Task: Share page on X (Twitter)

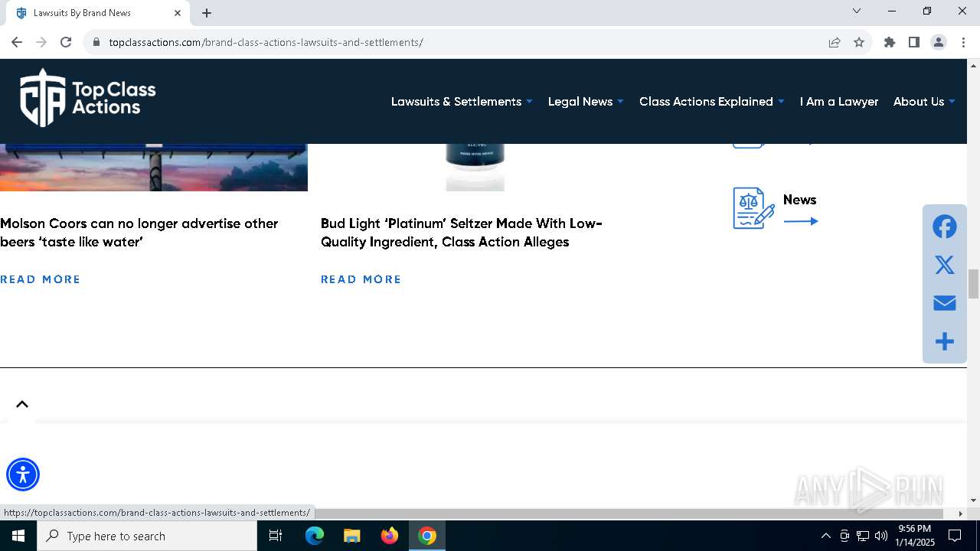Action: point(945,265)
